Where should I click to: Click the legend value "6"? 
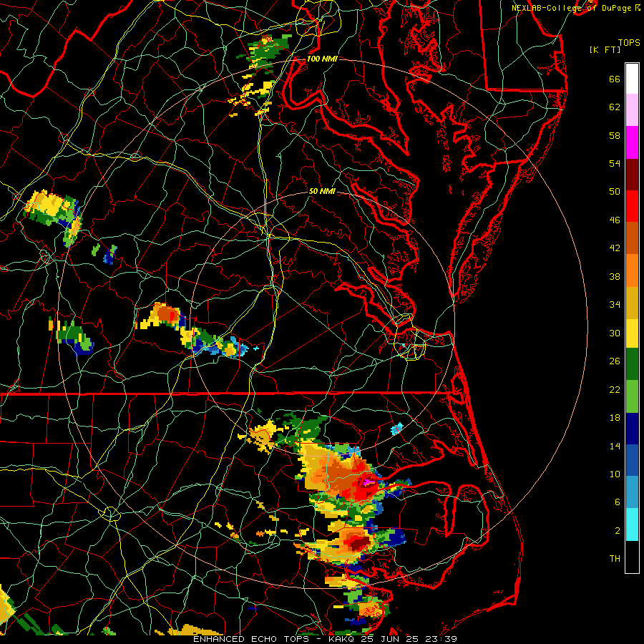[x=618, y=502]
